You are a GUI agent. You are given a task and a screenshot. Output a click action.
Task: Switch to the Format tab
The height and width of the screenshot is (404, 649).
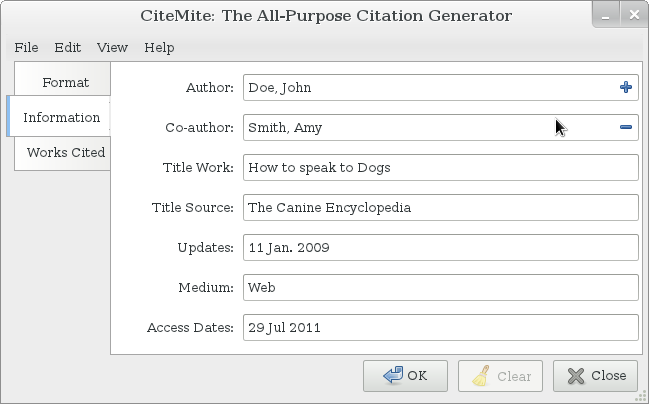pos(65,82)
